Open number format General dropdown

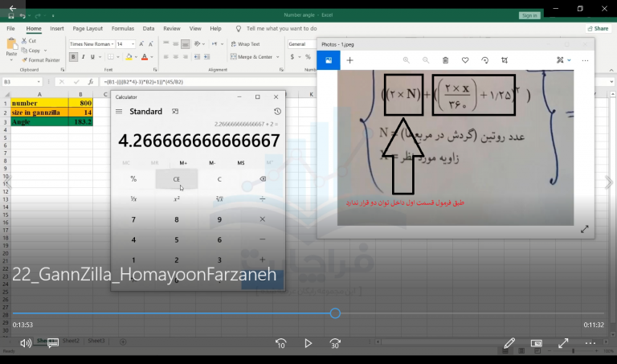(302, 44)
